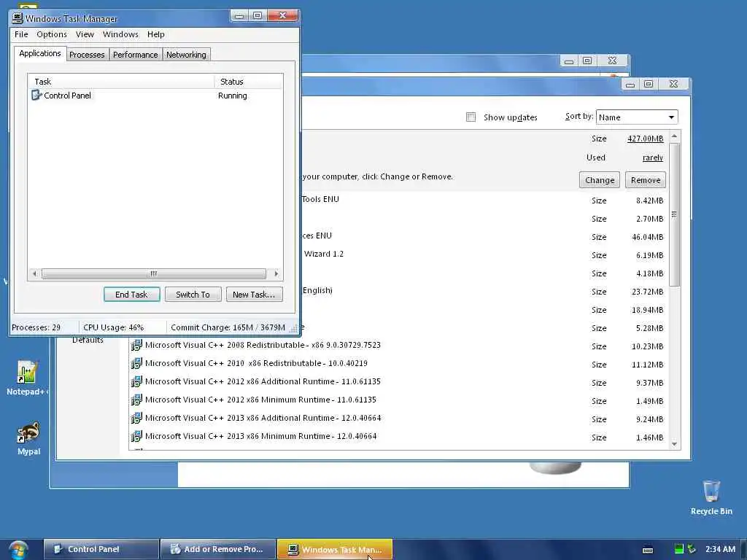The image size is (747, 560).
Task: Toggle the Show updates checkbox
Action: click(x=471, y=117)
